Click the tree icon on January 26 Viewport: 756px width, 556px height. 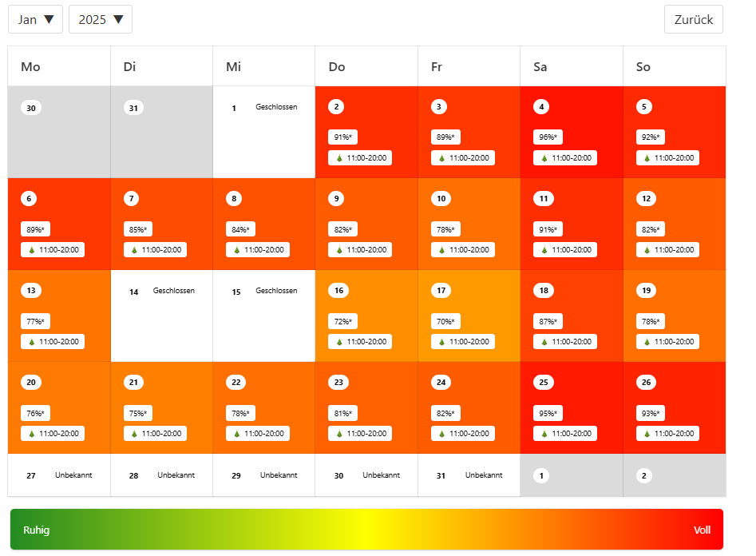(x=647, y=434)
